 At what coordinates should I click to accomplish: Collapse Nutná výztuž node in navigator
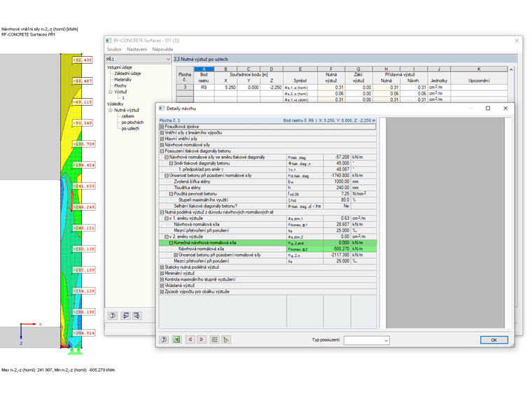click(x=110, y=110)
